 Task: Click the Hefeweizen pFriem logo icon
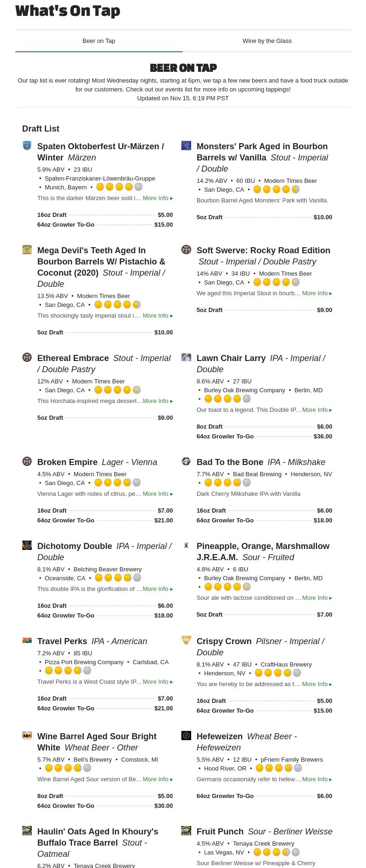click(186, 736)
